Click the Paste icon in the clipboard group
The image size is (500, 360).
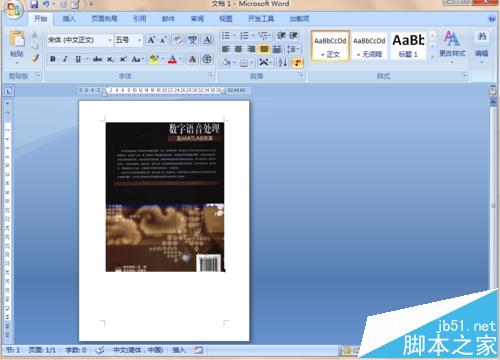coord(17,40)
